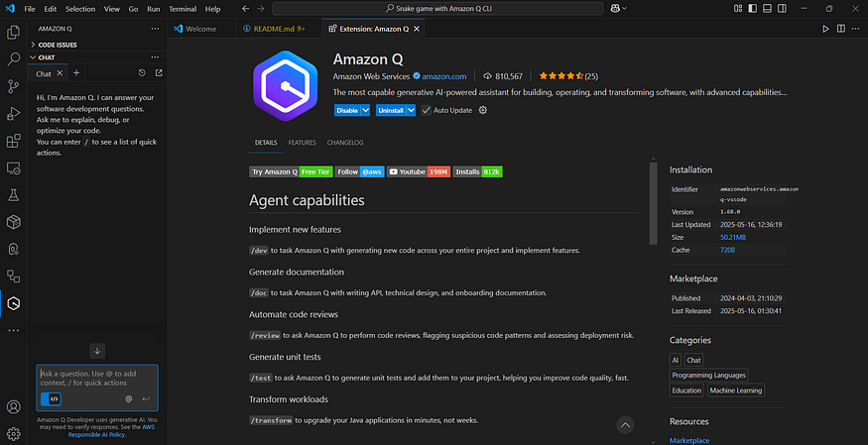This screenshot has height=445, width=868.
Task: Open the File menu
Action: pos(30,9)
